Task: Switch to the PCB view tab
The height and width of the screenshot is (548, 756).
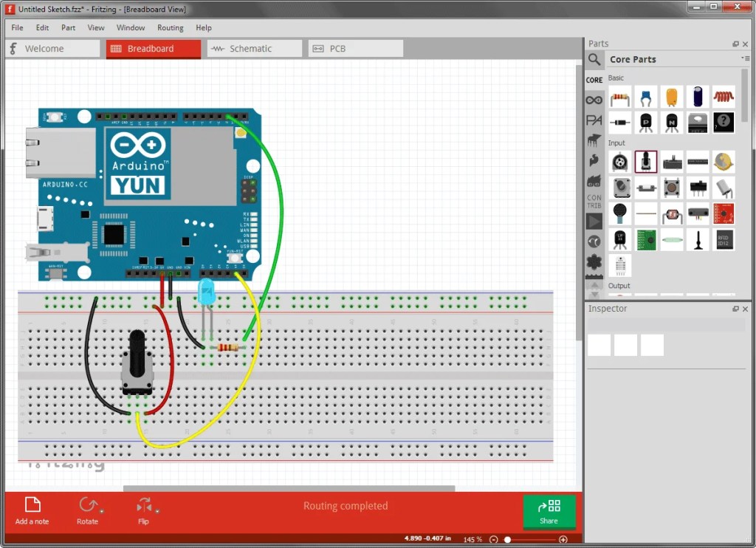Action: coord(355,47)
